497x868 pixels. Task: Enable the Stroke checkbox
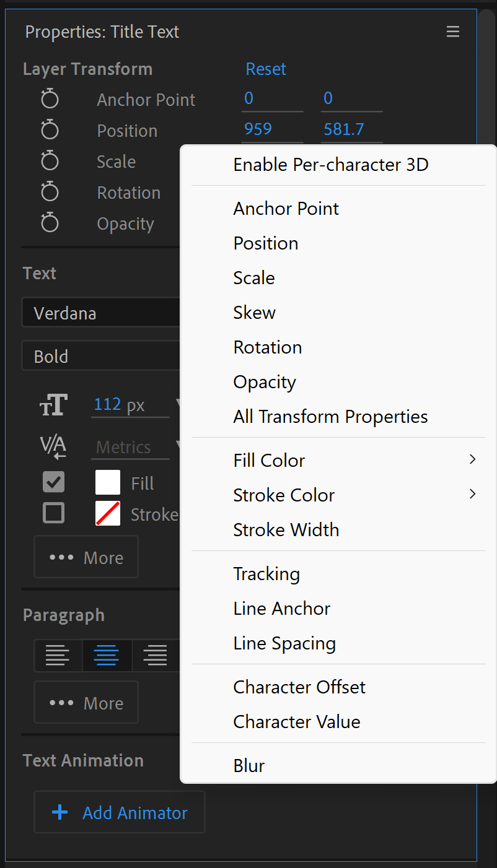coord(53,513)
